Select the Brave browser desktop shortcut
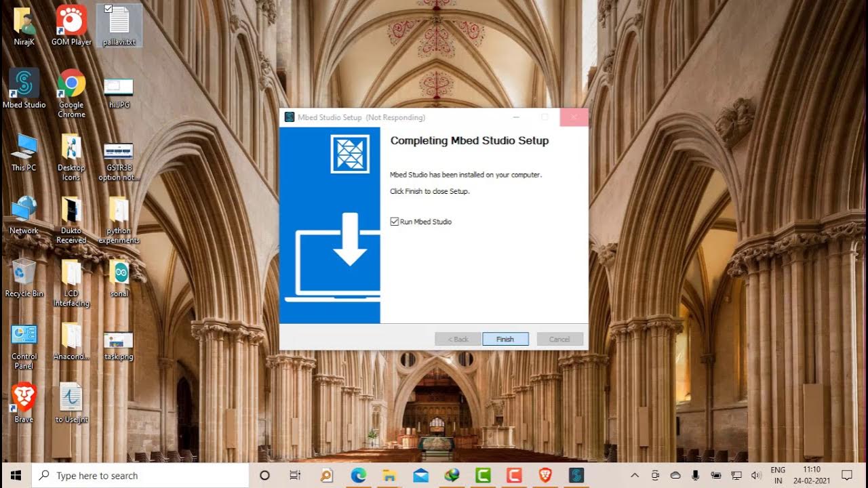 click(x=24, y=403)
